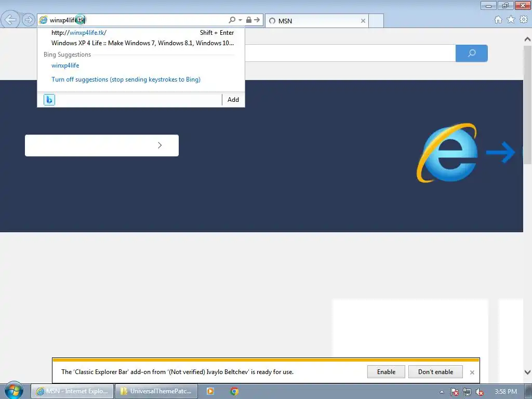Click Enable for Classic Explorer Bar add-on
532x399 pixels.
click(386, 372)
